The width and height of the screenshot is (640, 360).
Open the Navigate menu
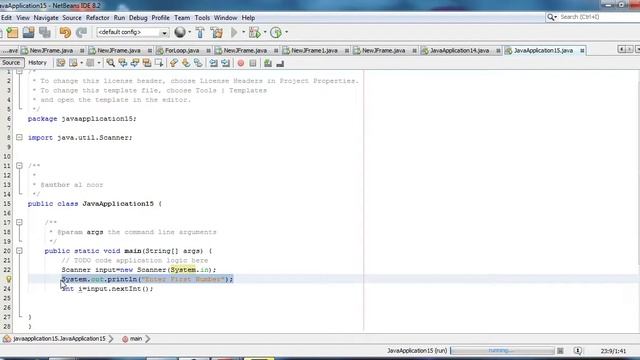(x=46, y=18)
